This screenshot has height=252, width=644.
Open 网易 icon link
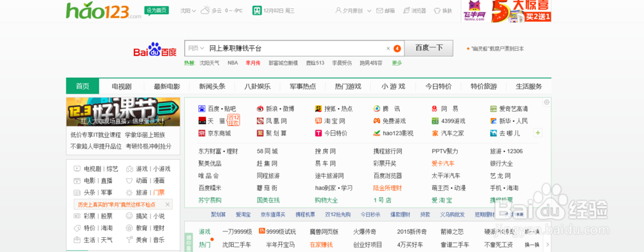[435, 109]
